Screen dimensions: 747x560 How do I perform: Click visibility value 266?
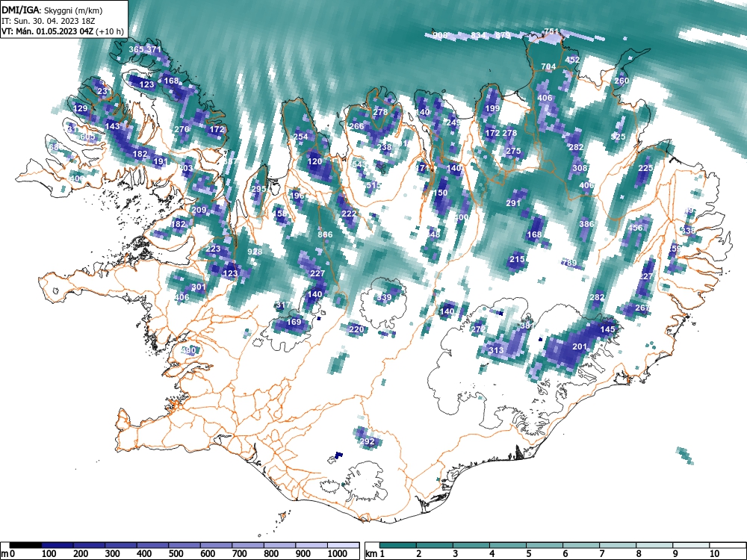point(356,126)
